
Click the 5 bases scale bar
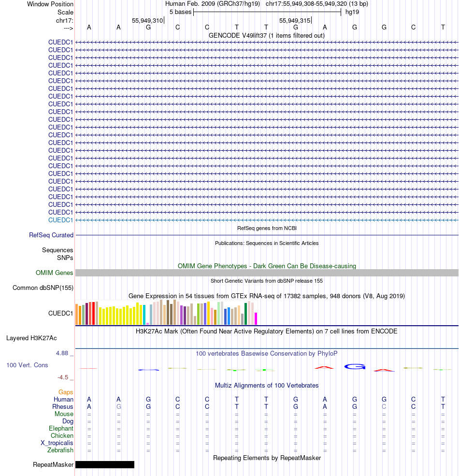[267, 12]
